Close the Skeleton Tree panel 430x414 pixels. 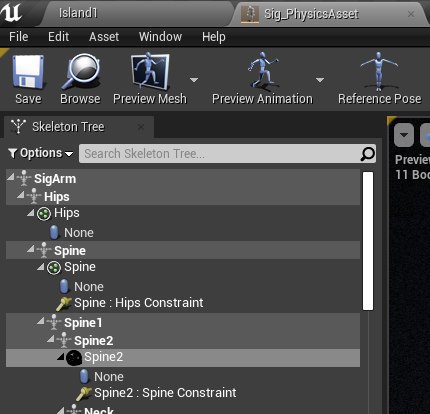tap(141, 127)
